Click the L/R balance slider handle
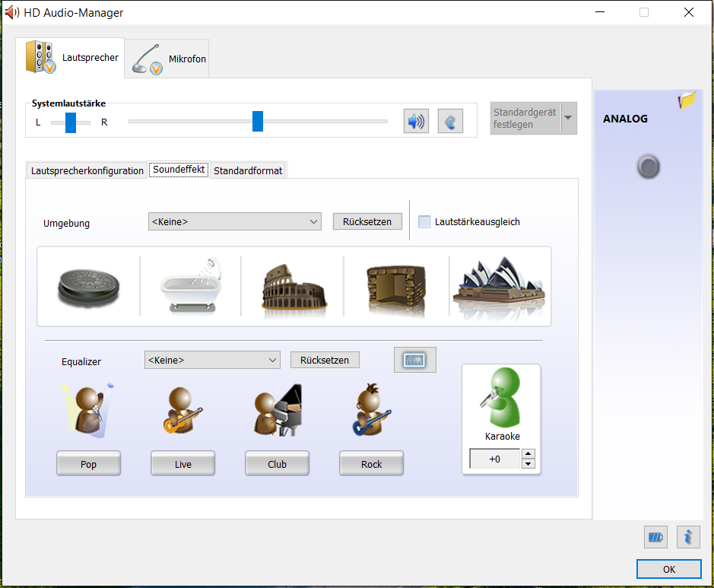This screenshot has height=588, width=714. (x=71, y=122)
